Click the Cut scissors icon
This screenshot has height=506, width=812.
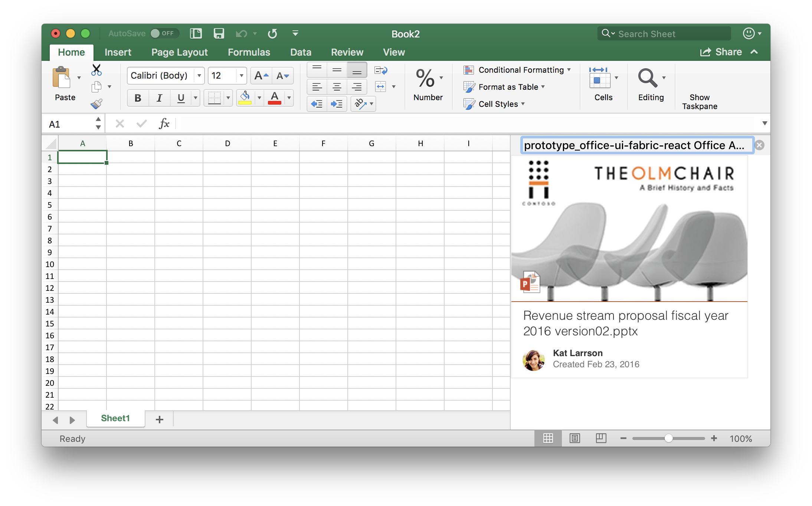tap(96, 70)
